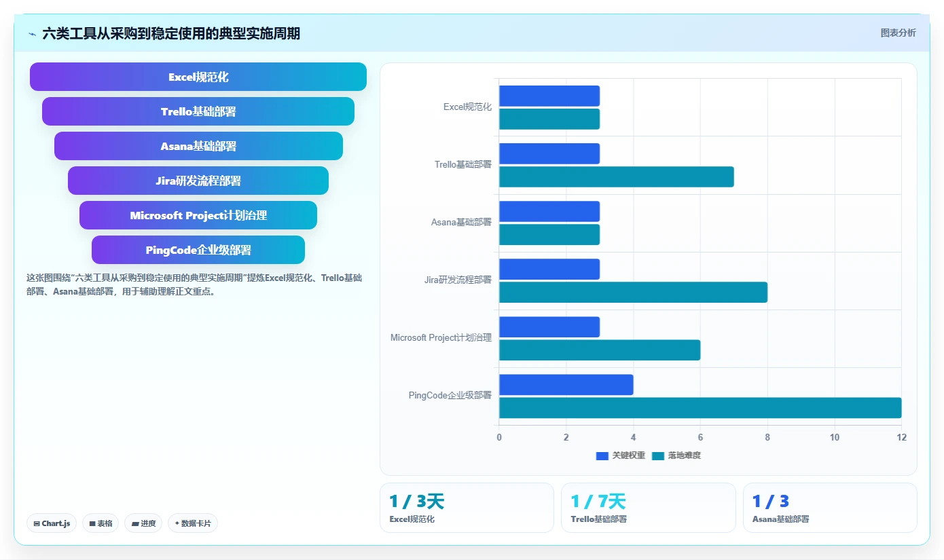Select the Excel规范化 funnel stage
The width and height of the screenshot is (944, 560).
[198, 77]
